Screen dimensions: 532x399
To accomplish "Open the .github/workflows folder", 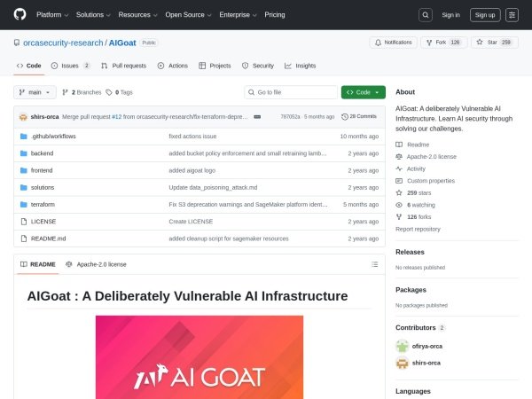I will (x=53, y=137).
